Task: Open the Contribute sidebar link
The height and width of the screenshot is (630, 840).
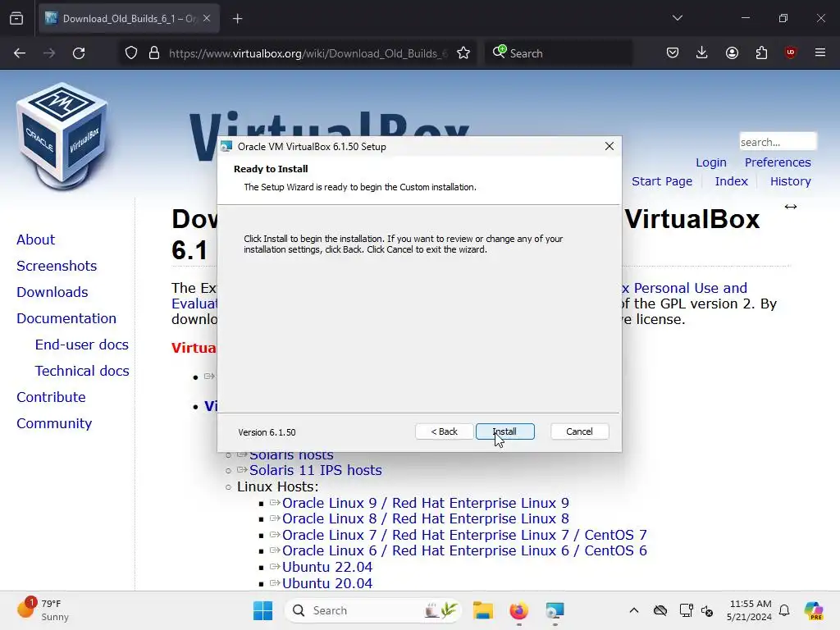Action: (51, 397)
